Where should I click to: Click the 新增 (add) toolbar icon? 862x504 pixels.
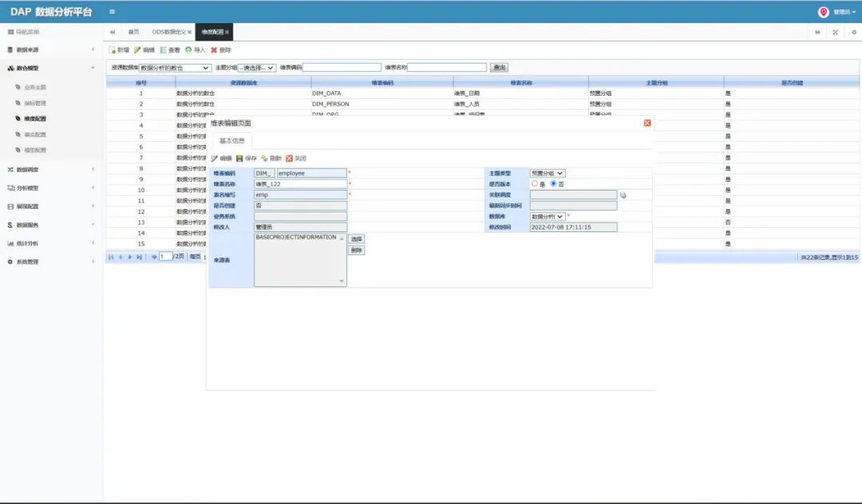click(113, 50)
